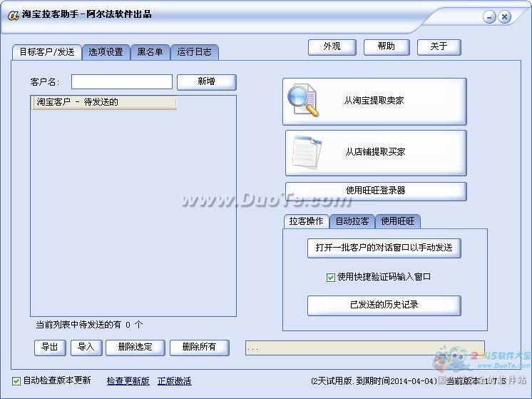Click 打开一批客户的对话窗口以手动发送 button
The width and height of the screenshot is (532, 399).
click(x=384, y=248)
